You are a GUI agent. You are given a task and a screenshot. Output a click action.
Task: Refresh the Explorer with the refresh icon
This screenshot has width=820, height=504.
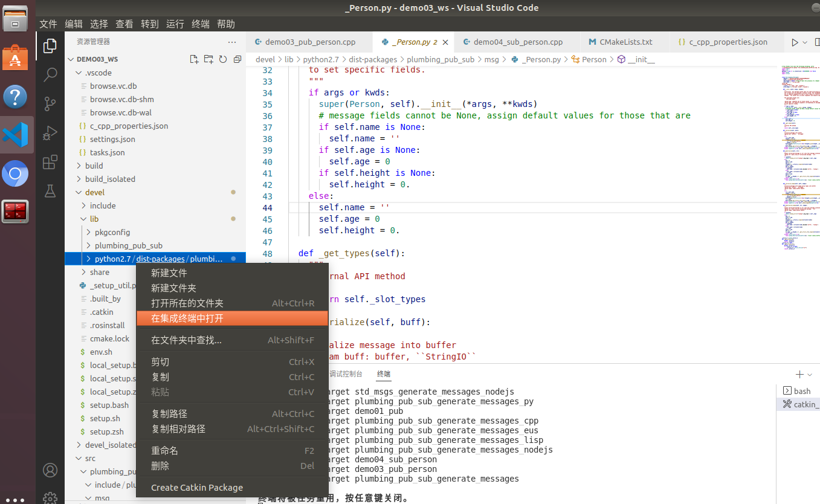click(x=222, y=59)
